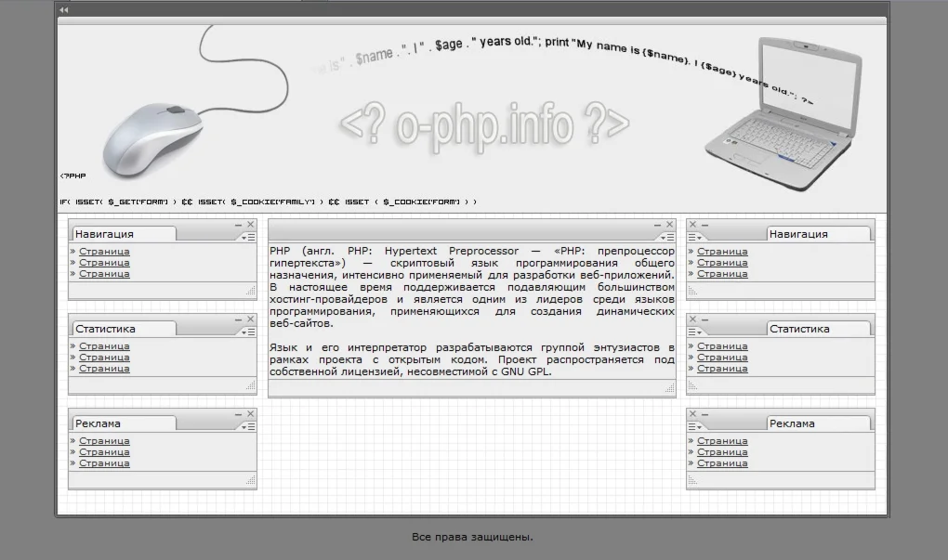Collapse the right Реклама panel with minus icon
Screen dimensions: 948x560
[x=704, y=414]
